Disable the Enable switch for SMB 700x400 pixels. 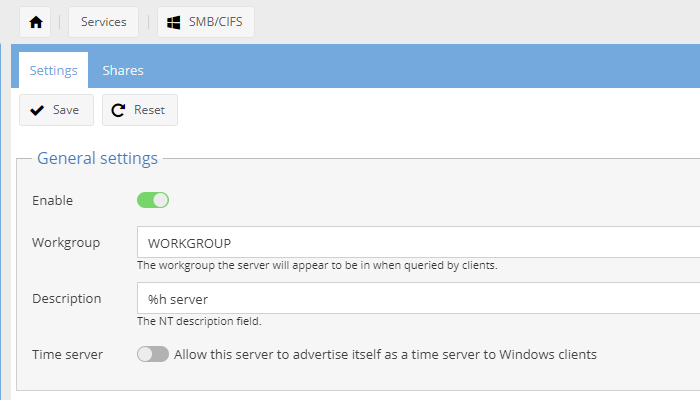[153, 200]
